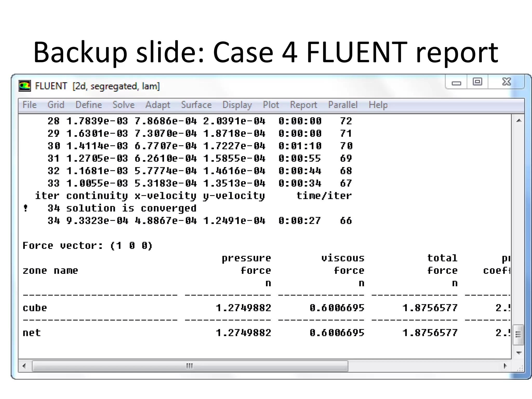532x399 pixels.
Task: Click the FLUENT application icon in title bar
Action: (25, 86)
